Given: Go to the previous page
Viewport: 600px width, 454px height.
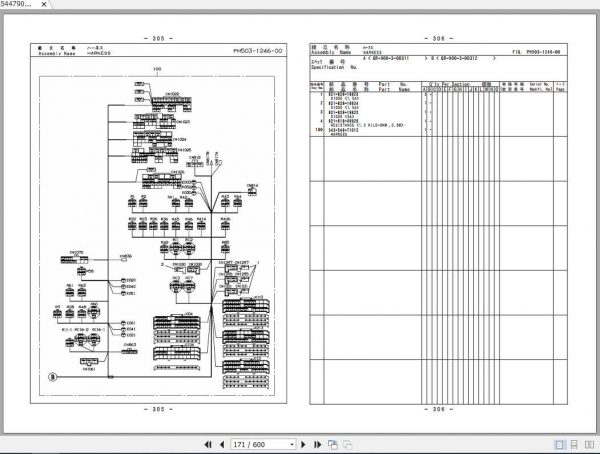Looking at the screenshot, I should 222,444.
